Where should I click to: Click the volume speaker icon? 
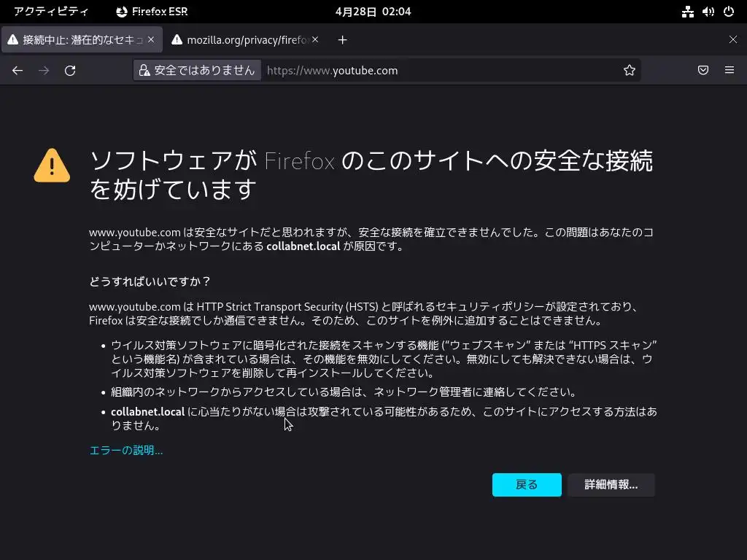pyautogui.click(x=708, y=12)
